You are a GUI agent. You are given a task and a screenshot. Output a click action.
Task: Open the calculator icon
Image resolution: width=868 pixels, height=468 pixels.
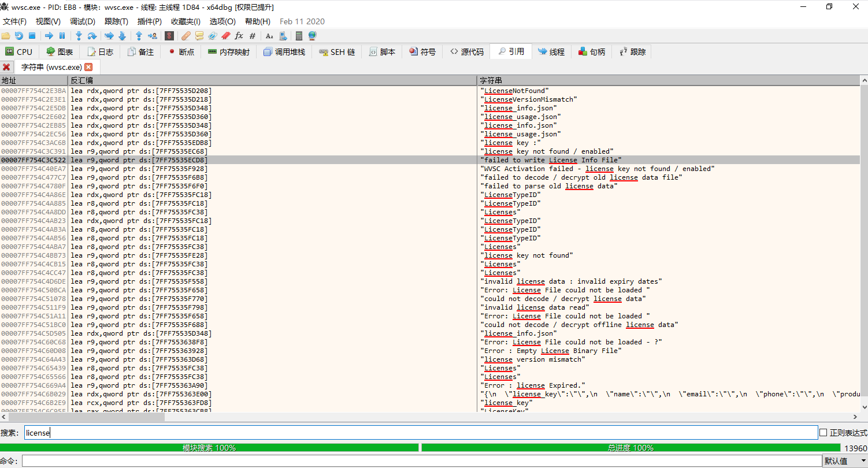(299, 36)
